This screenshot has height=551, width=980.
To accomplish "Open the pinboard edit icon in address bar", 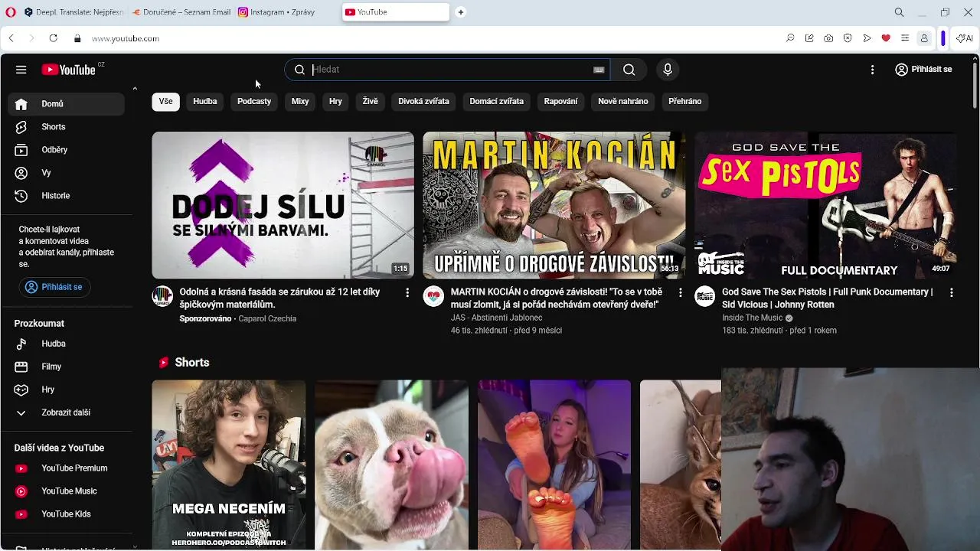I will [x=809, y=38].
